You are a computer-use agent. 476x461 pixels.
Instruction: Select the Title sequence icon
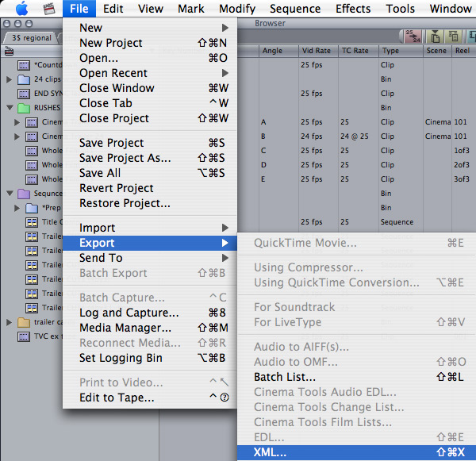[x=32, y=222]
